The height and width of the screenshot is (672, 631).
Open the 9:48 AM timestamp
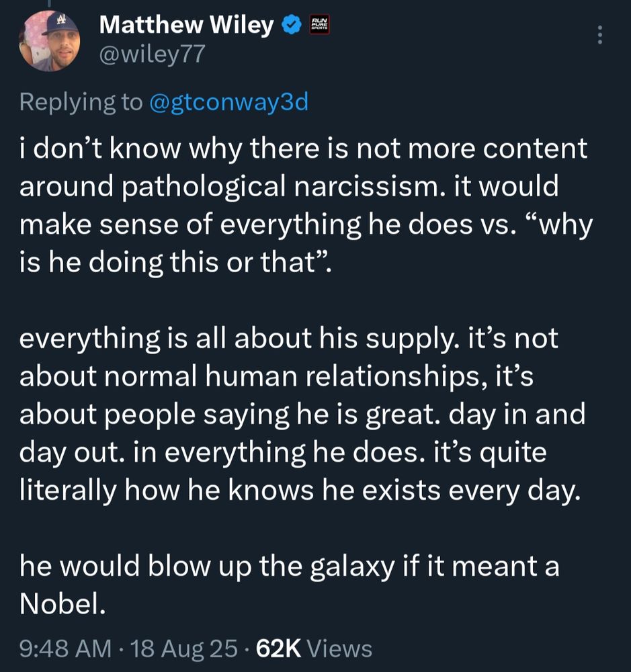(65, 648)
